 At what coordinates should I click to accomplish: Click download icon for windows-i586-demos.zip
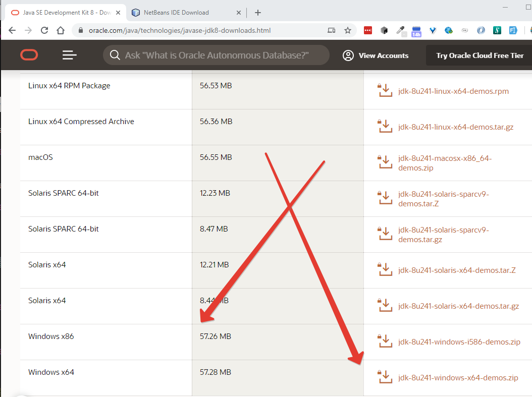(385, 341)
